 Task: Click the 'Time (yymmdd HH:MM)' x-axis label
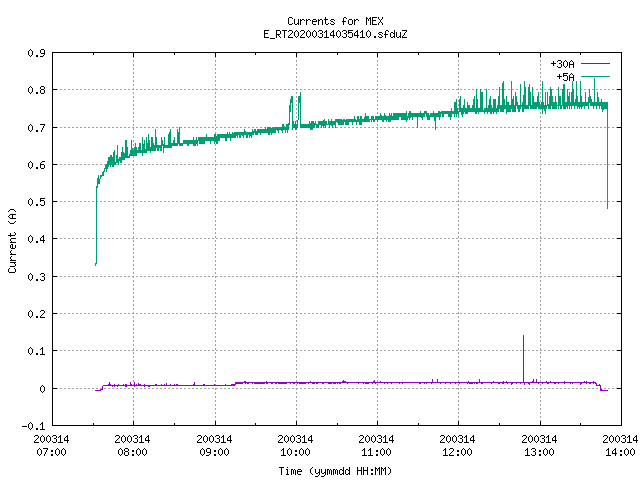[x=335, y=471]
